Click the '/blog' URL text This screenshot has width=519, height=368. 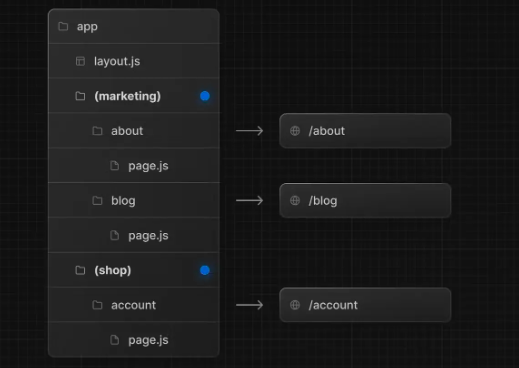323,201
